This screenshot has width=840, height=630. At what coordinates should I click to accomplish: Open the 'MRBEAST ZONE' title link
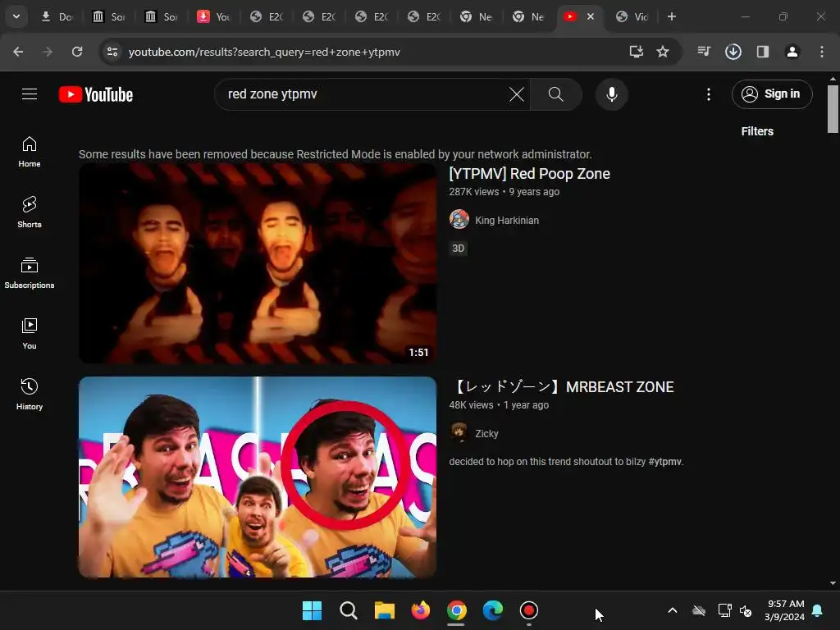click(x=562, y=387)
